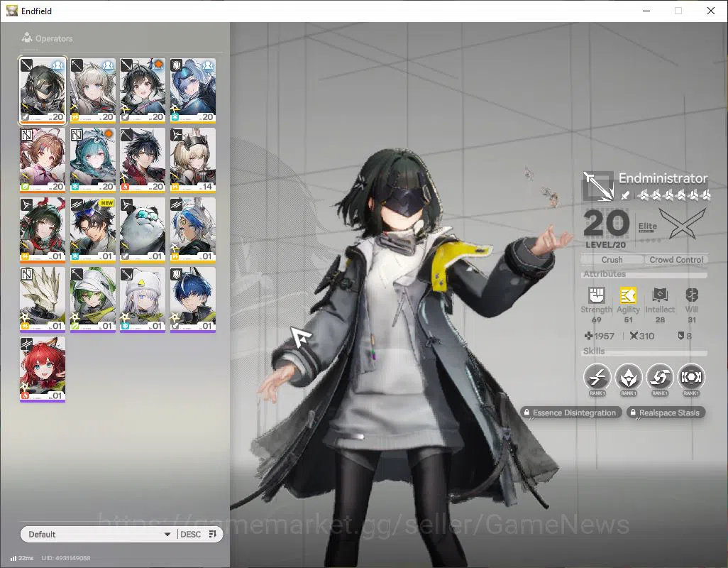
Task: Close the Endfield window
Action: coord(711,11)
